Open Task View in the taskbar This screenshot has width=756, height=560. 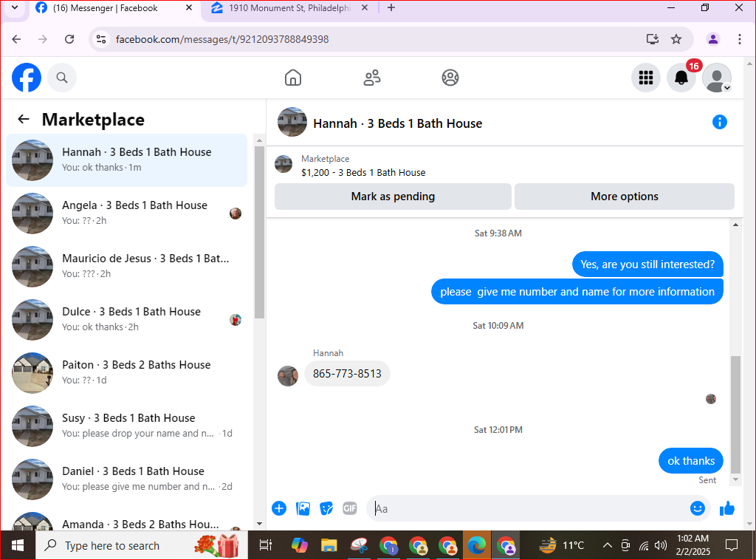(x=266, y=545)
